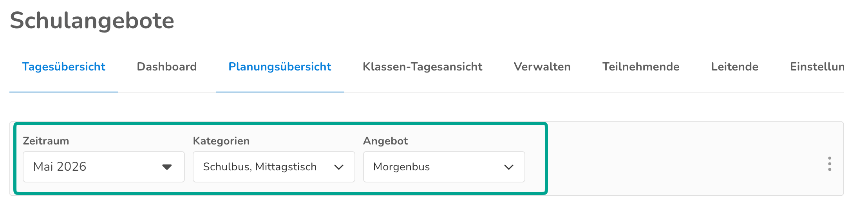
Task: Expand the Mai 2026 period selector
Action: [x=104, y=167]
